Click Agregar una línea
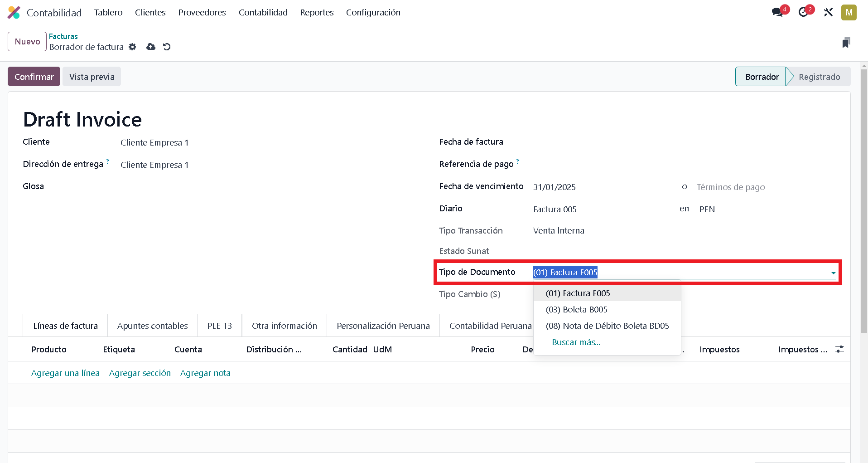 tap(65, 373)
